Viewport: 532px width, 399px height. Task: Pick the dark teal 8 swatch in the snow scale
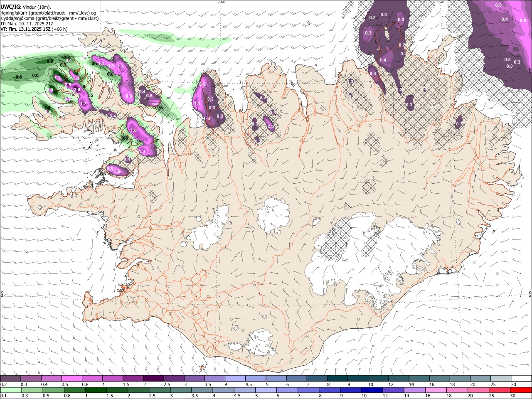pyautogui.click(x=337, y=379)
